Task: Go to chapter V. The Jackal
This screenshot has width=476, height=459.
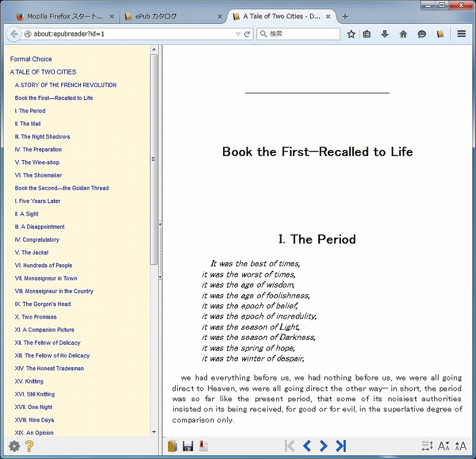Action: pyautogui.click(x=32, y=252)
